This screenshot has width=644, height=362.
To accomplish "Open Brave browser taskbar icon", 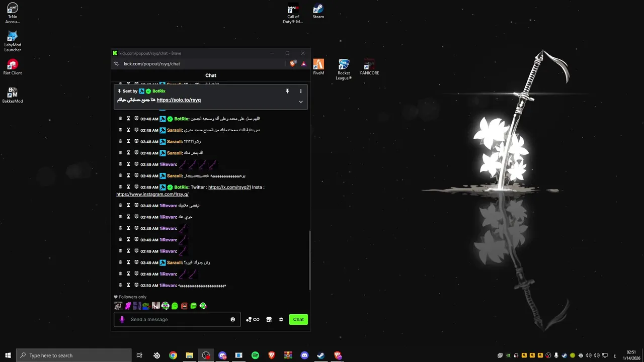I will [x=272, y=355].
